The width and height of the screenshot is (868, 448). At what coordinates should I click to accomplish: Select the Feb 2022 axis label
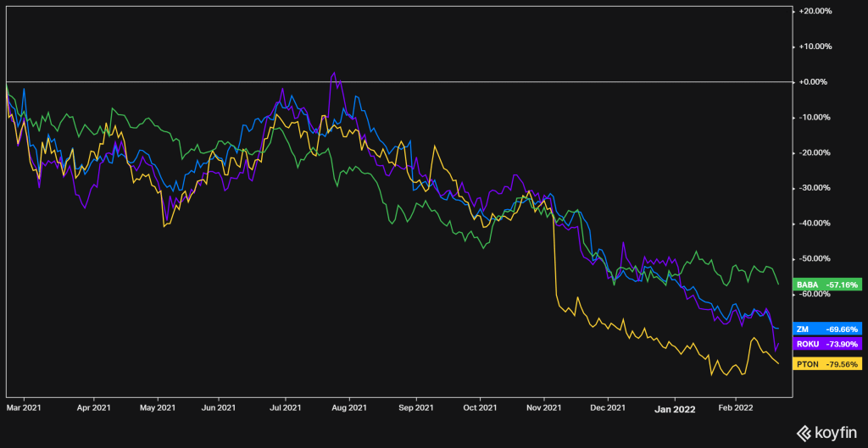(x=735, y=407)
